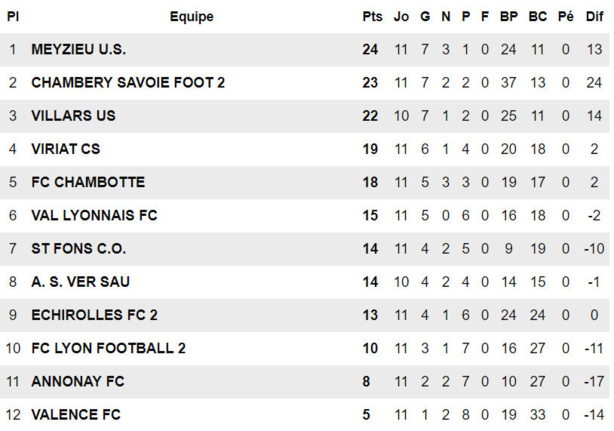Viewport: 614px width, 431px height.
Task: Click the BP goals-for column header
Action: 508,16
